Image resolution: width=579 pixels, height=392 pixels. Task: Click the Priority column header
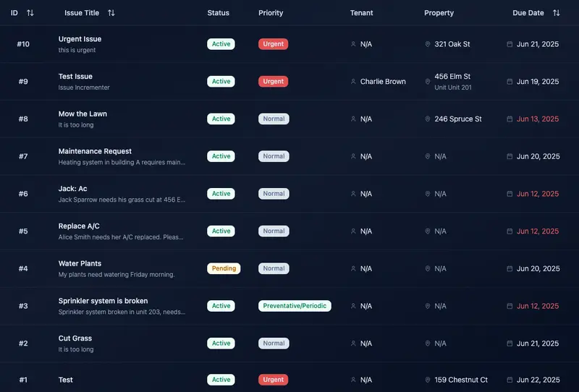[271, 13]
